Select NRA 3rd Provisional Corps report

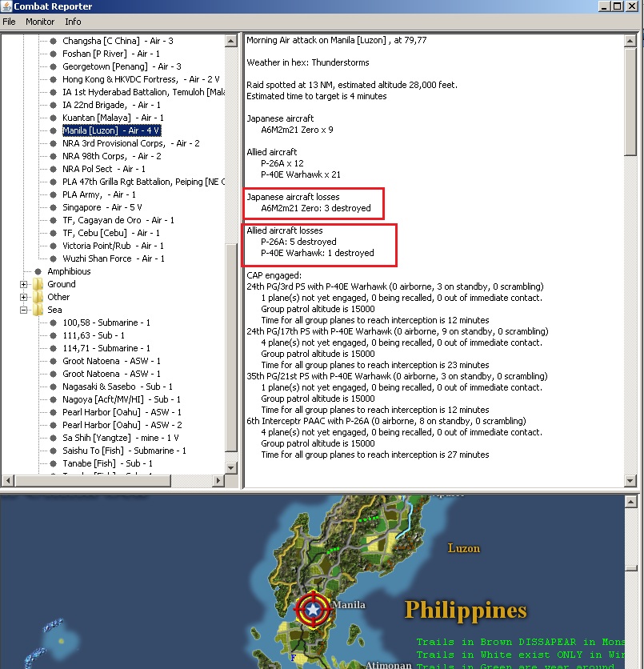point(131,143)
